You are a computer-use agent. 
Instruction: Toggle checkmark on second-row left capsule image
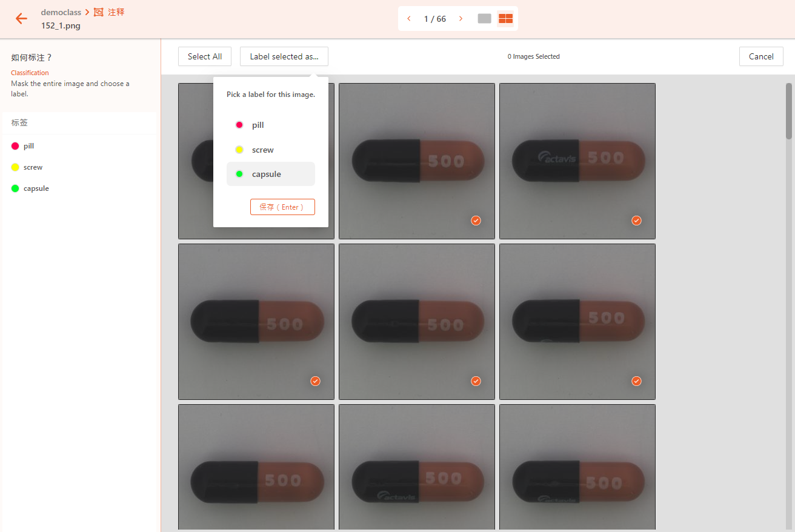315,381
